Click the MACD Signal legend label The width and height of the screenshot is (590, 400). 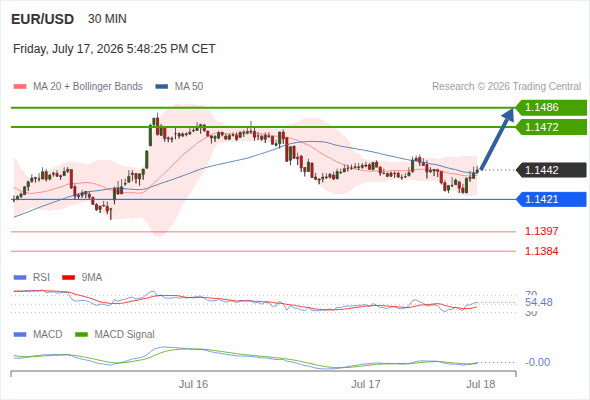pos(125,335)
